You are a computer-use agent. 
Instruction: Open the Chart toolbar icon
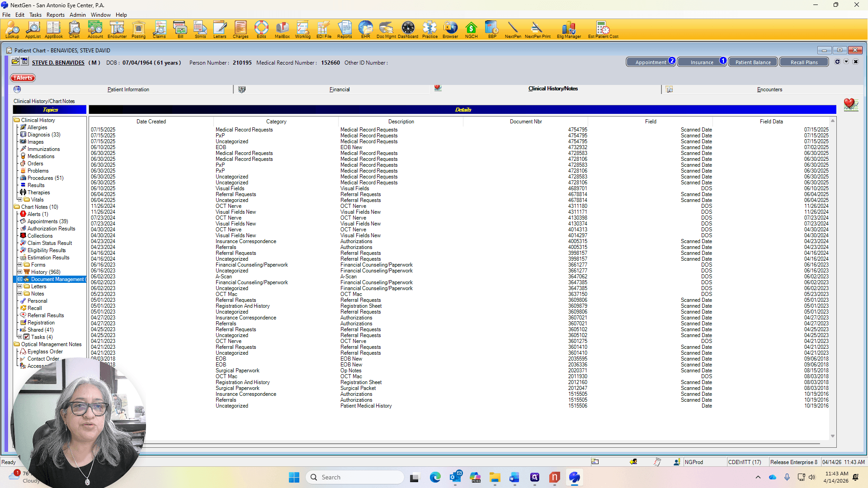click(x=74, y=29)
